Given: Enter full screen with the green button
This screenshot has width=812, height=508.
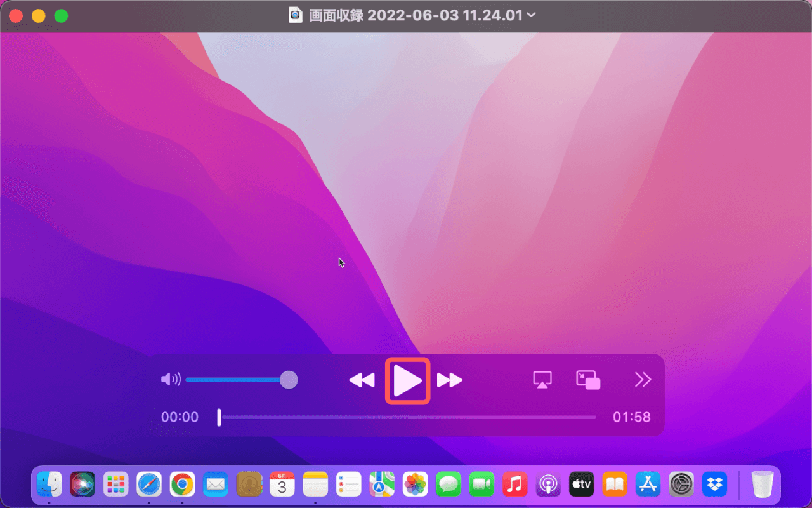Looking at the screenshot, I should 61,16.
